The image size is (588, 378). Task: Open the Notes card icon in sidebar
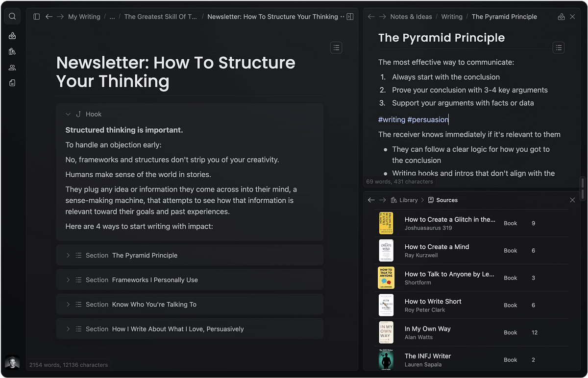pyautogui.click(x=12, y=83)
